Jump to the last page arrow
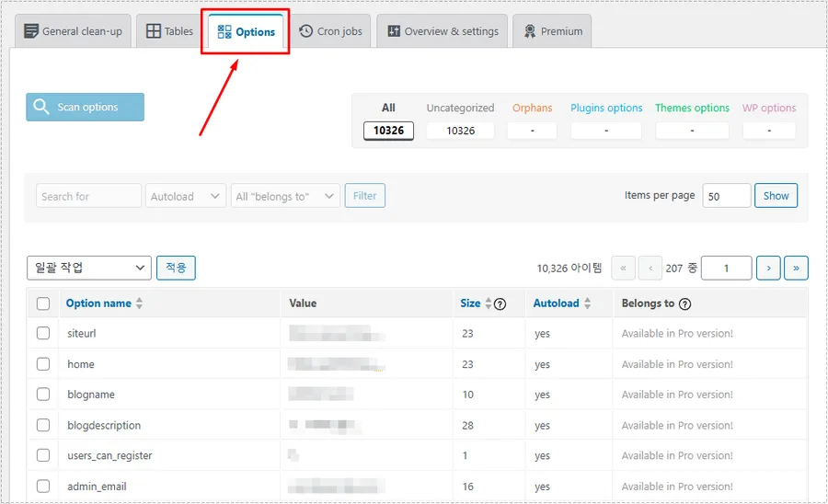 coord(796,269)
